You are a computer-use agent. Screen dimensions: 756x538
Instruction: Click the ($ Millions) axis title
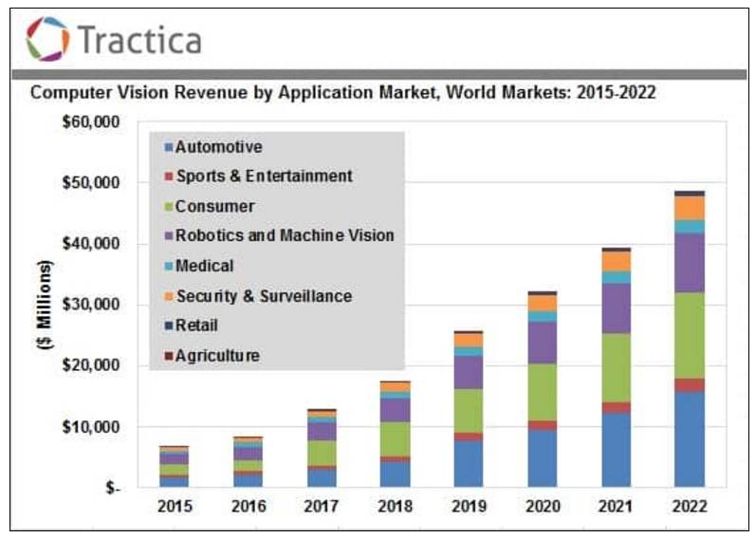(x=44, y=305)
